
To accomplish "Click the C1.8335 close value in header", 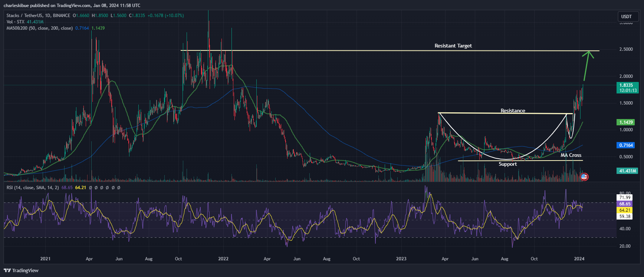I will (137, 16).
